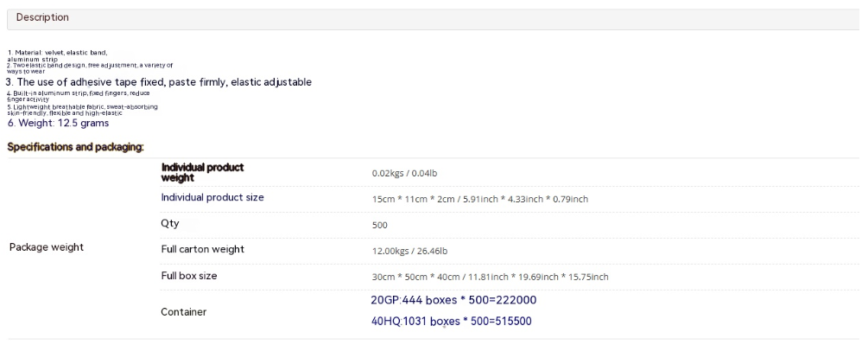Click the Built-in aluminum strip feature line
This screenshot has width=868, height=345.
coord(78,96)
